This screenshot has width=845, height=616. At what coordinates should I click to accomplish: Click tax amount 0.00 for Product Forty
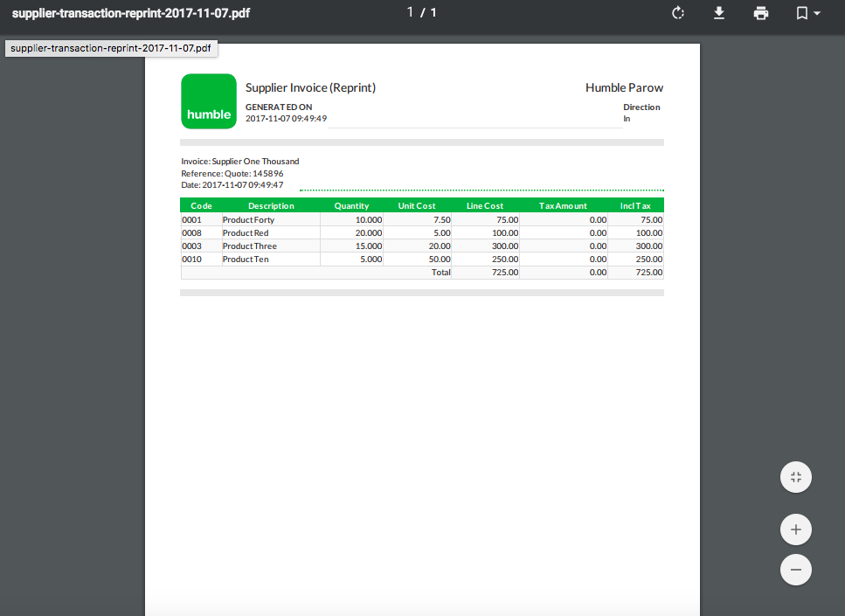(598, 220)
